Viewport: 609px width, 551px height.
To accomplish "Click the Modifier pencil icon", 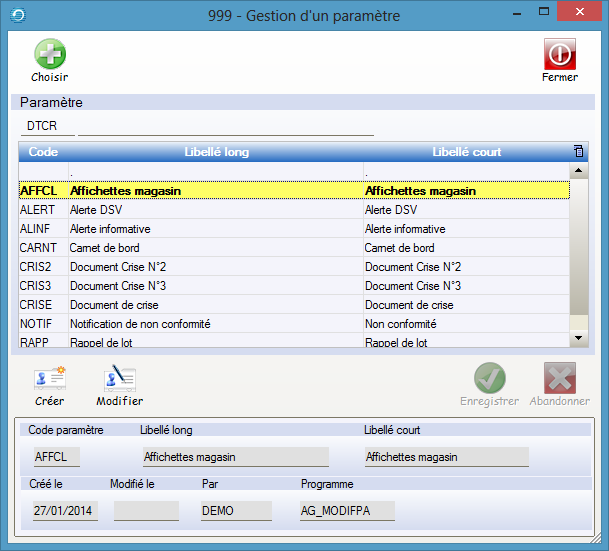I will coord(119,379).
